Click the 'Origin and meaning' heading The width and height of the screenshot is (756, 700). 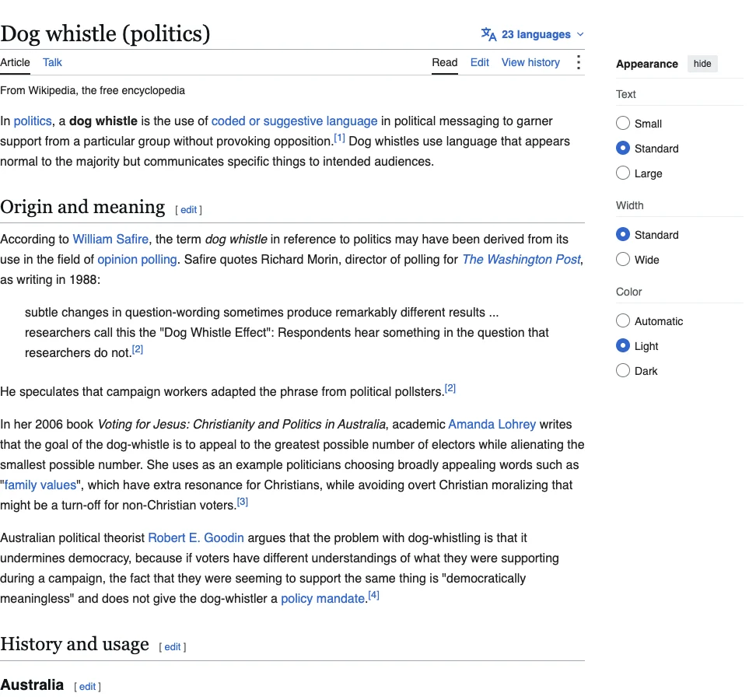tap(82, 207)
